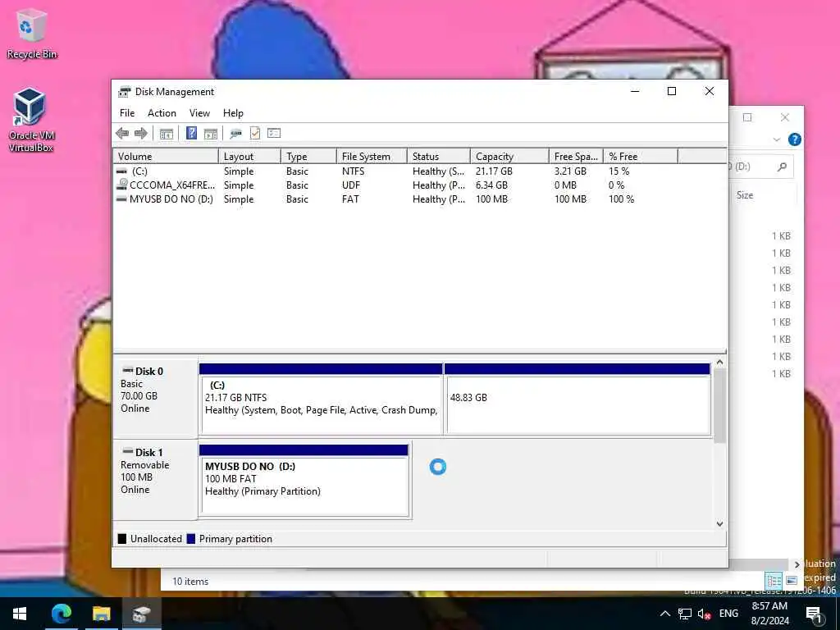Open the Action menu
Viewport: 840px width, 630px height.
[162, 113]
